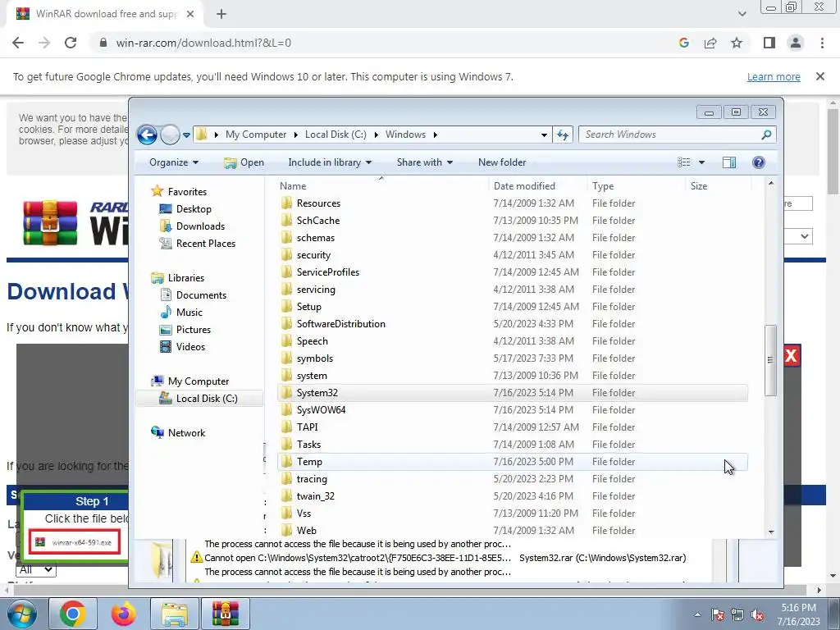
Task: Select Recent Places in navigation pane
Action: tap(205, 243)
